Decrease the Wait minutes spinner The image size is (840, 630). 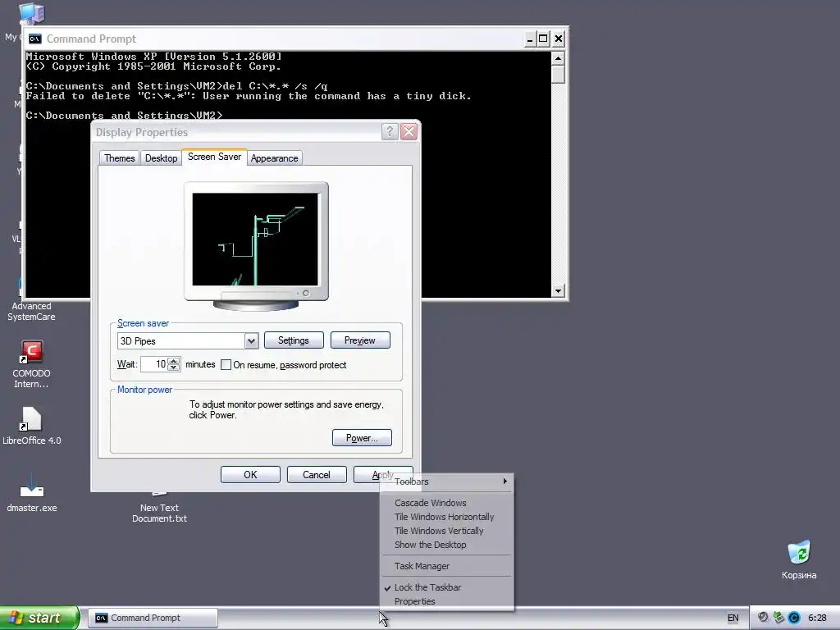coord(174,368)
